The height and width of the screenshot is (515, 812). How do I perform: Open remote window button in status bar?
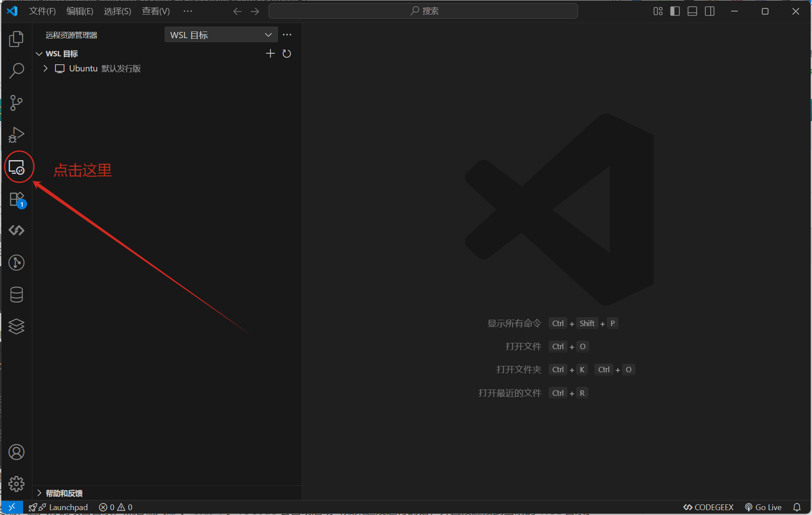(x=12, y=507)
